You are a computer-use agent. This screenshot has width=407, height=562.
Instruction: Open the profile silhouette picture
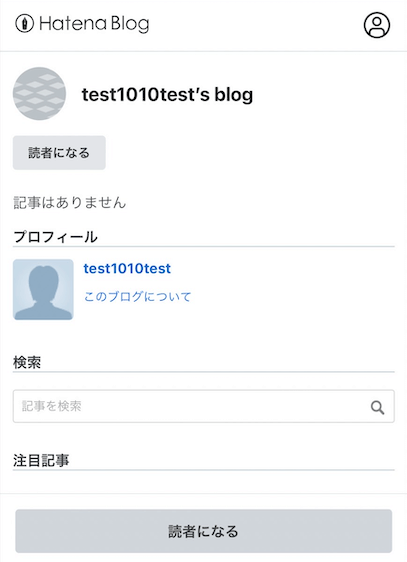pos(43,289)
